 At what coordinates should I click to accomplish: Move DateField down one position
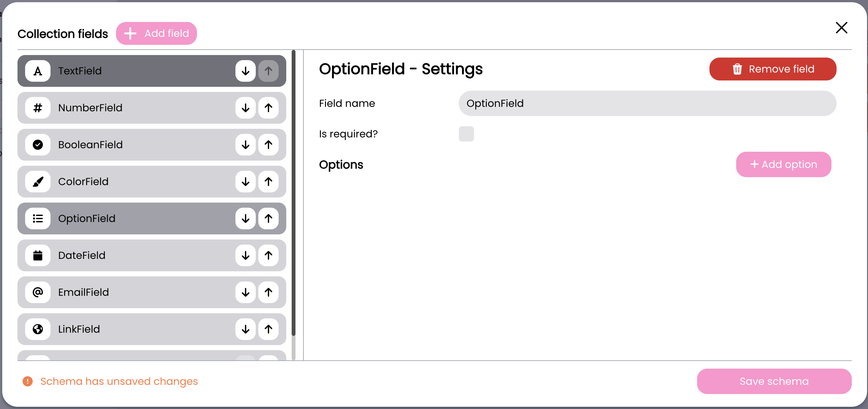coord(245,256)
